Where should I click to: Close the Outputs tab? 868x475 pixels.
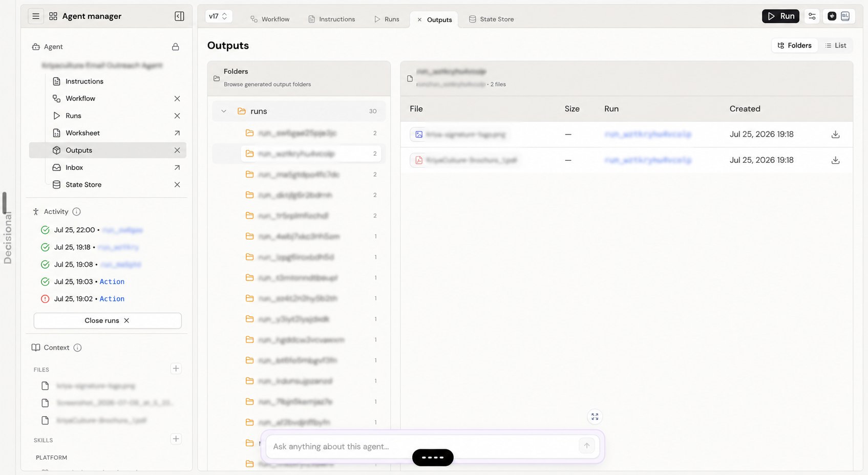click(x=419, y=20)
